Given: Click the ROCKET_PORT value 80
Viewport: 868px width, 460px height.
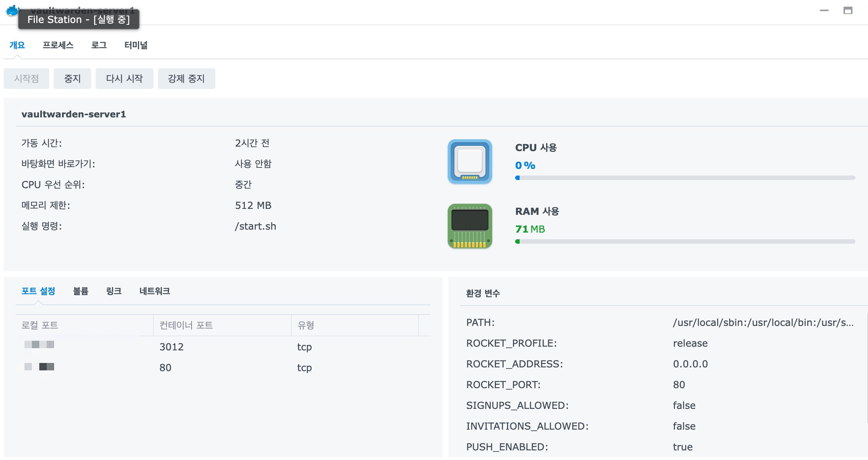Looking at the screenshot, I should coord(679,384).
